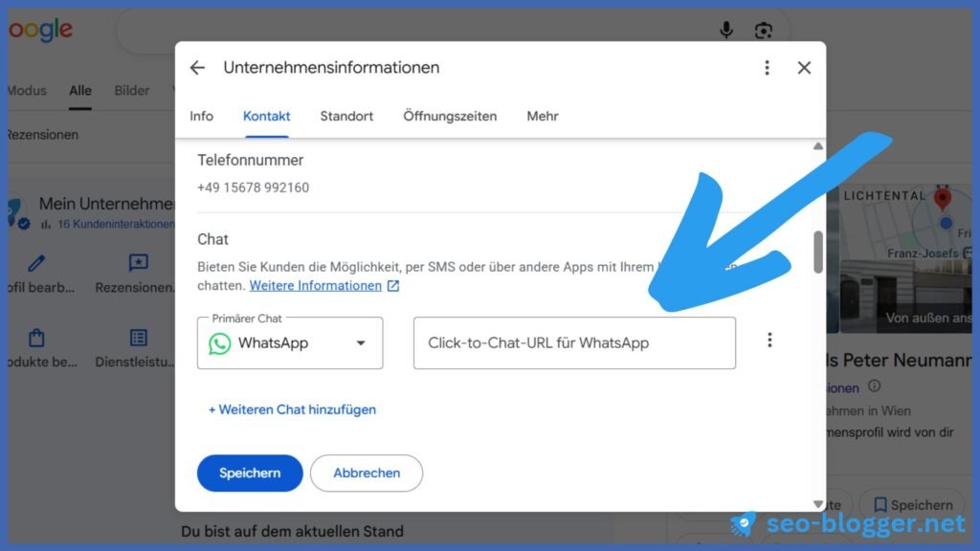Cancel with the Abbrechen button
Viewport: 980px width, 551px height.
(367, 473)
